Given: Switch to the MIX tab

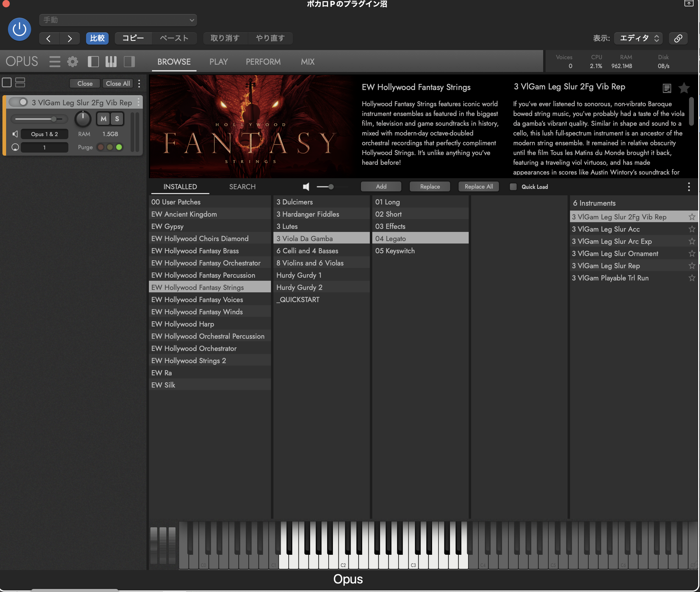Looking at the screenshot, I should (308, 62).
